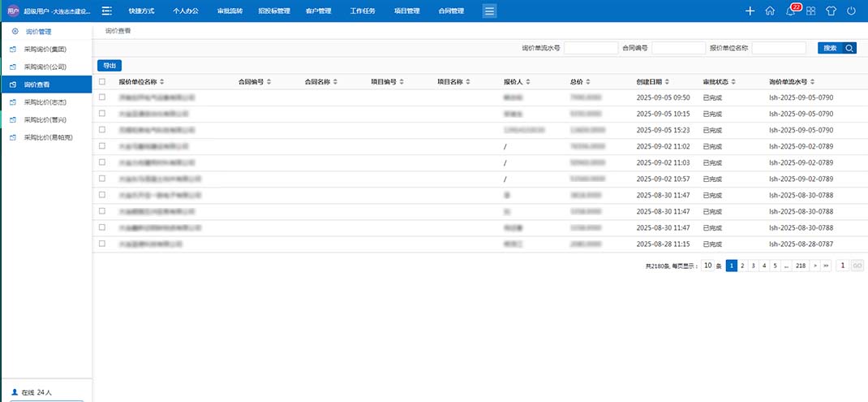Expand the hamburger overflow menu in top navigation
The image size is (868, 402).
489,11
